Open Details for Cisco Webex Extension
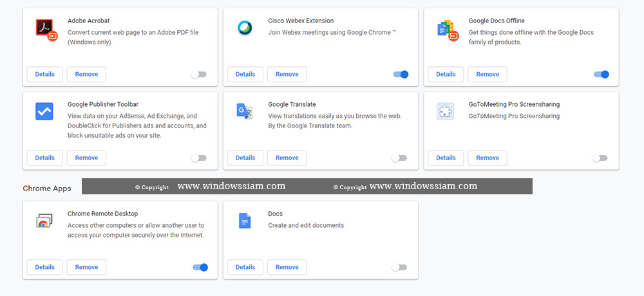This screenshot has width=644, height=296. [x=245, y=74]
